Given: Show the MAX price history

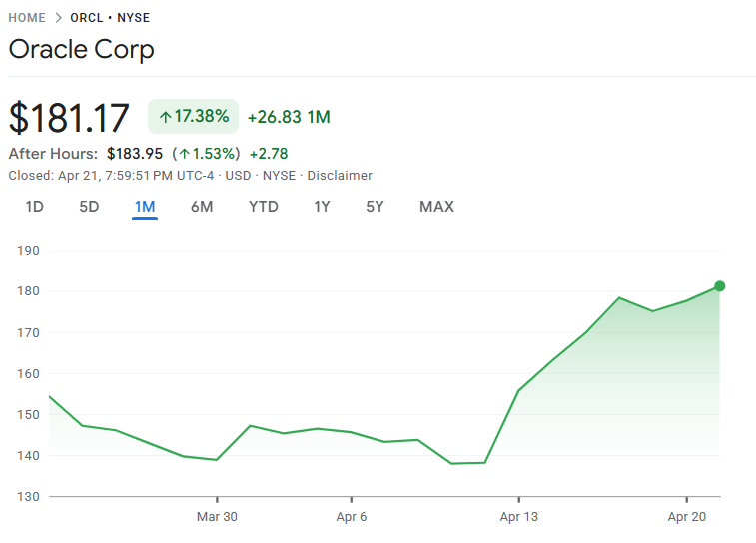Looking at the screenshot, I should coord(436,207).
